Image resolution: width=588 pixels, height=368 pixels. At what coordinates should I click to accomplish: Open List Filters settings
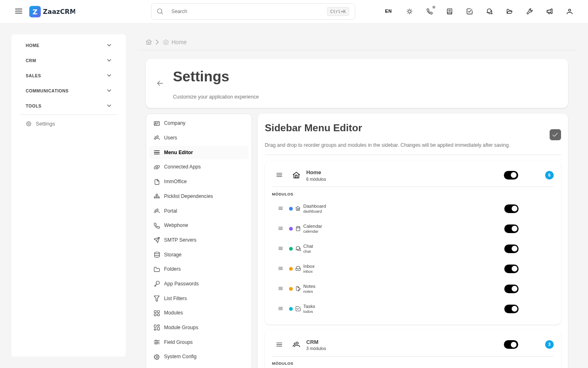point(199,298)
